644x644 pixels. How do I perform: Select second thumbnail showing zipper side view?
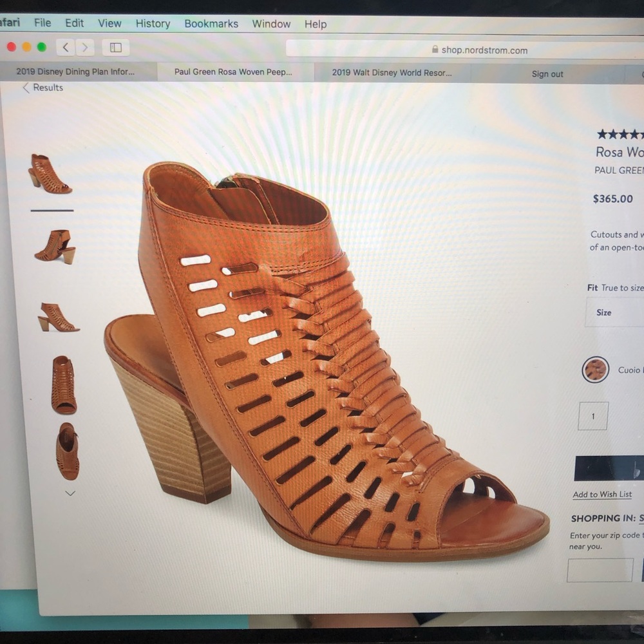coord(55,247)
